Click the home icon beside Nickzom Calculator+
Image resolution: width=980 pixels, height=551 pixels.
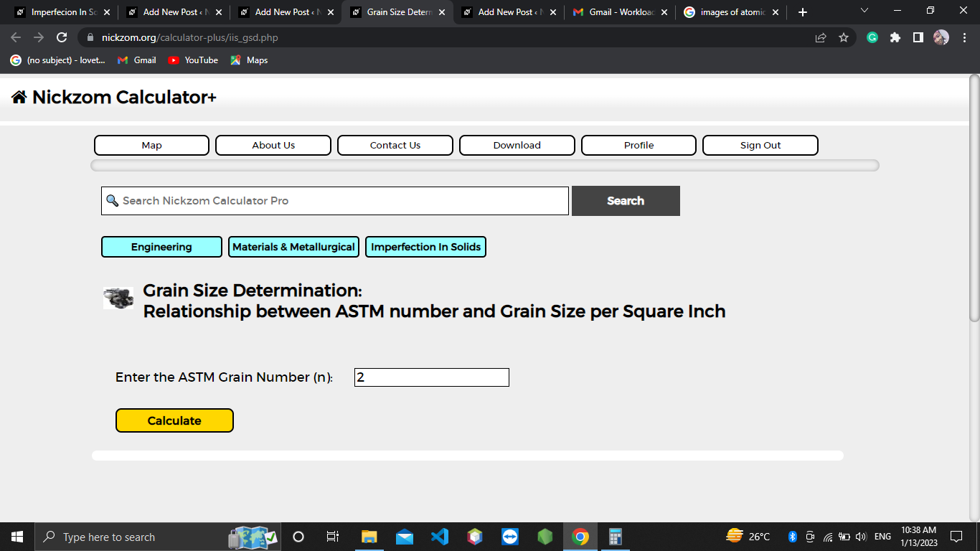19,98
